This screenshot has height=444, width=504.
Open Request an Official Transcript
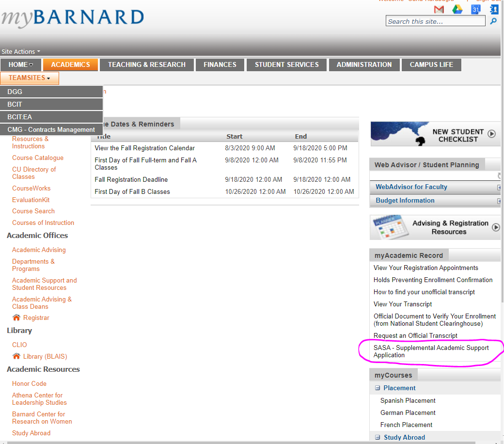(415, 335)
